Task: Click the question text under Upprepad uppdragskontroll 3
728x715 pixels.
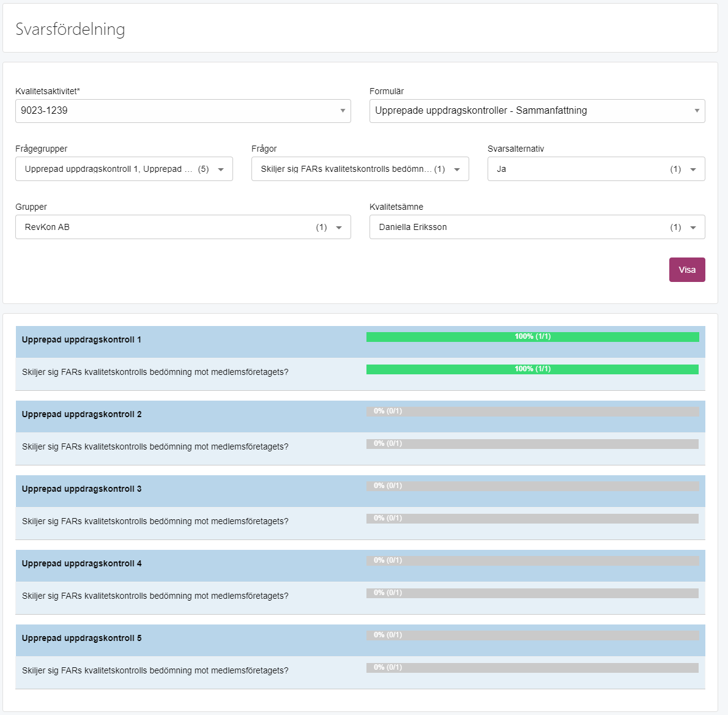Action: (155, 521)
